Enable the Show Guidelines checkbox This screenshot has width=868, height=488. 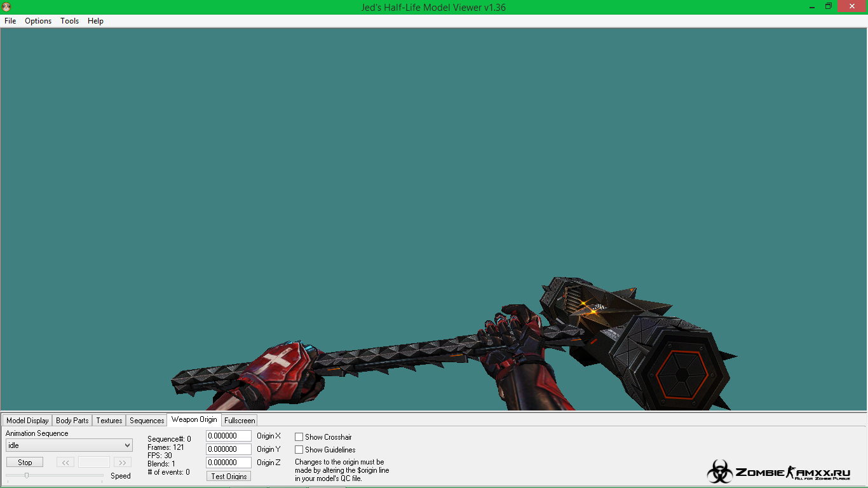[299, 450]
